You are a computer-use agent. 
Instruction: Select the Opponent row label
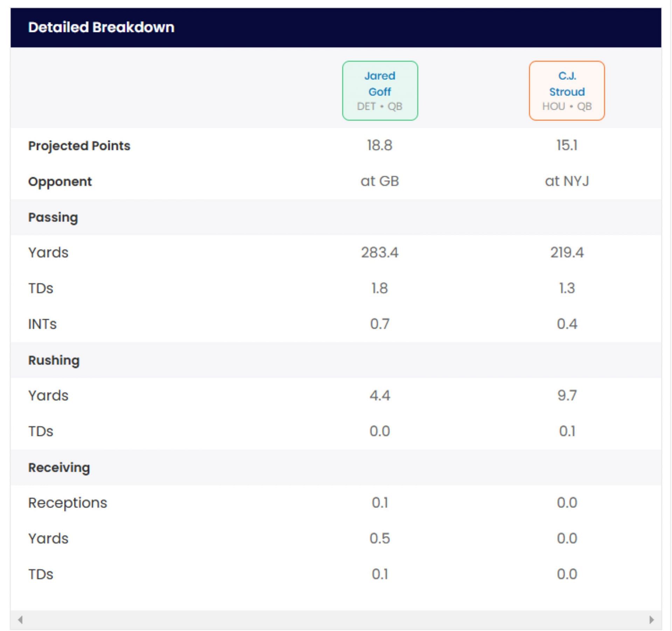pyautogui.click(x=60, y=181)
